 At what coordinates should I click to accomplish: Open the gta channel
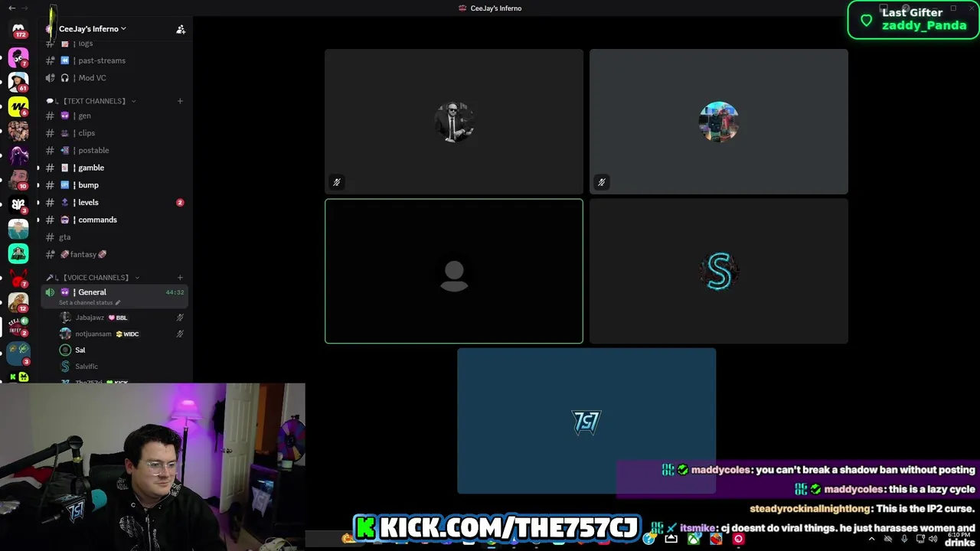click(115, 237)
